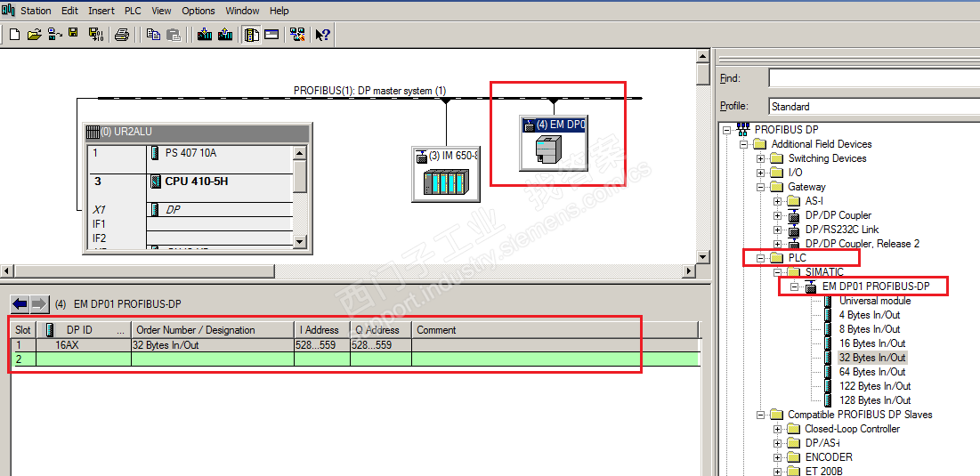Click the Open folder toolbar icon

(35, 35)
